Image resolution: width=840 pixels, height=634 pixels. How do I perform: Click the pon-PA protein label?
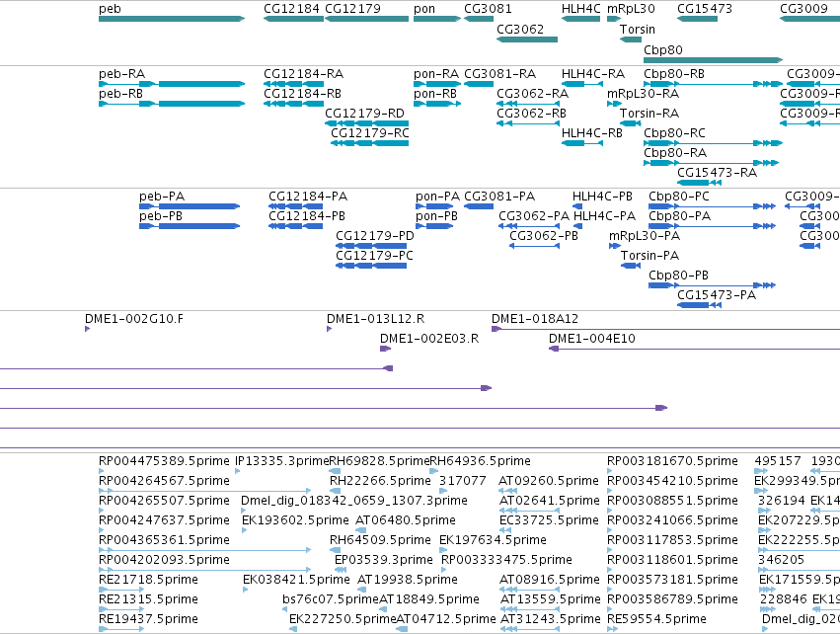437,197
